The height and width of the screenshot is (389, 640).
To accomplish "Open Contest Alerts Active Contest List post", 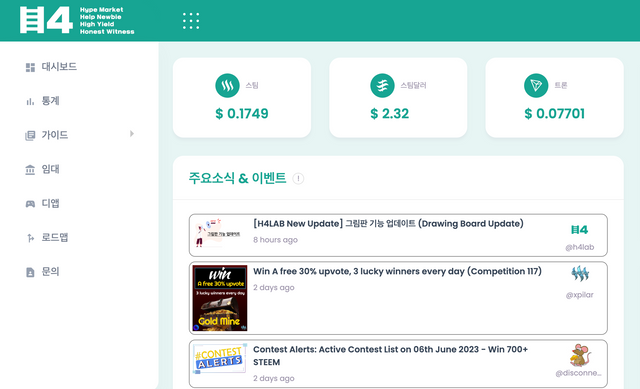I will click(x=391, y=356).
